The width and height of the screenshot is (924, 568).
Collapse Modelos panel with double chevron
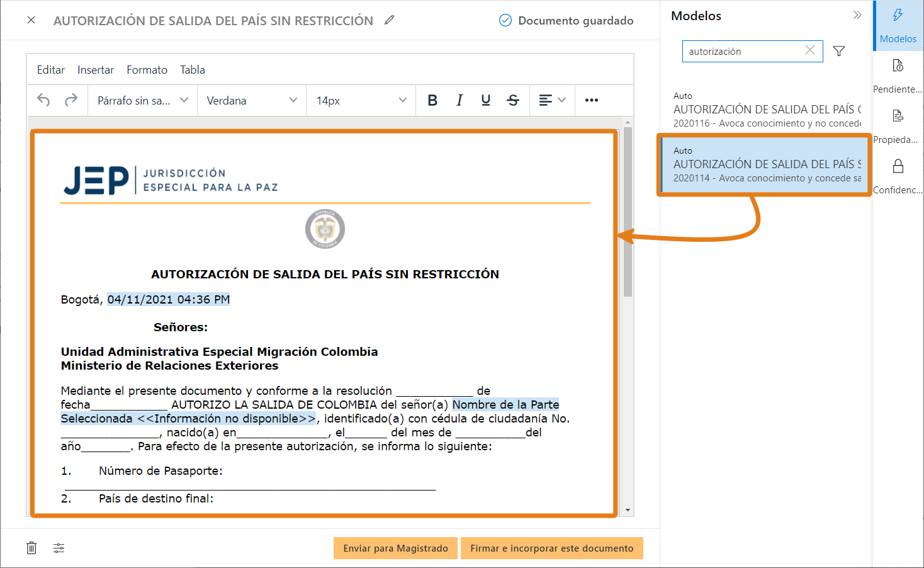pyautogui.click(x=857, y=15)
